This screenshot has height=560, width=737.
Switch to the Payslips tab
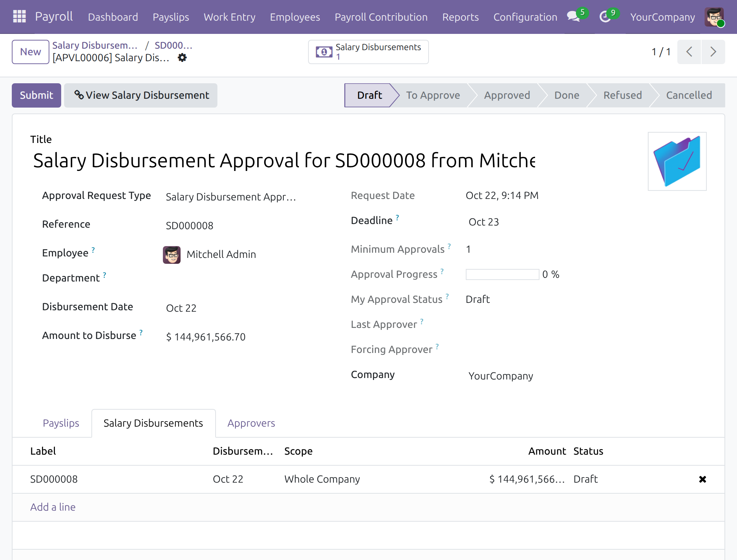pyautogui.click(x=61, y=423)
